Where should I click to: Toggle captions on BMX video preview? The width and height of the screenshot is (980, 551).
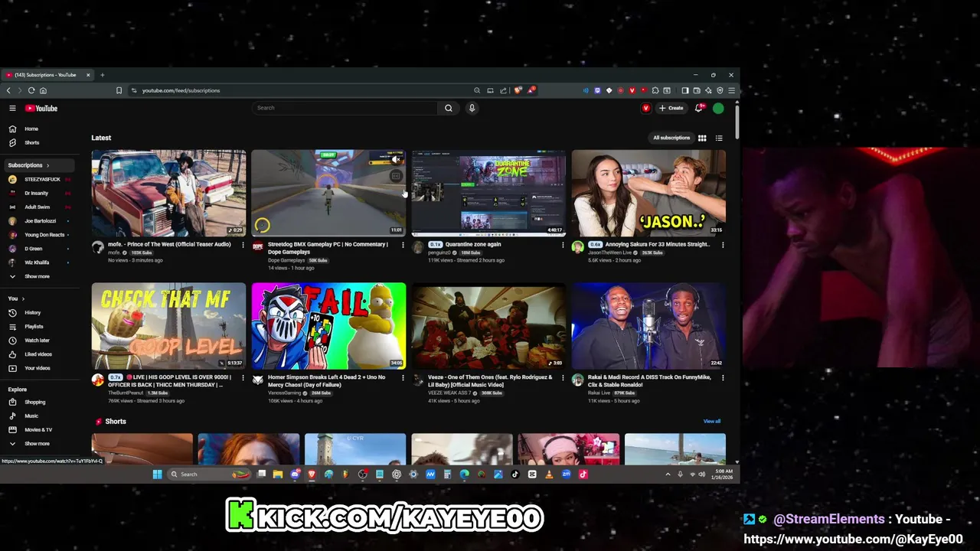point(396,176)
